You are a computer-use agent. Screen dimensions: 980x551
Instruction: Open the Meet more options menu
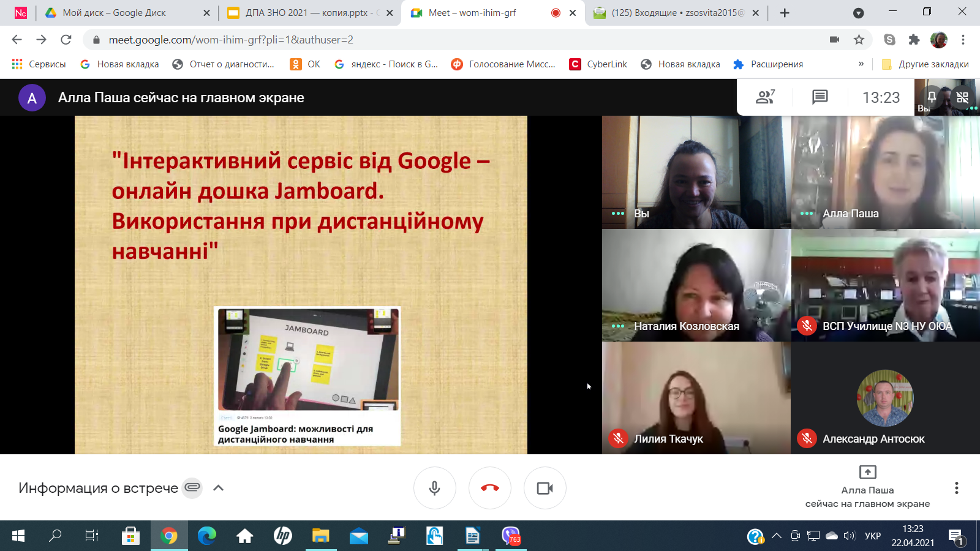click(956, 488)
